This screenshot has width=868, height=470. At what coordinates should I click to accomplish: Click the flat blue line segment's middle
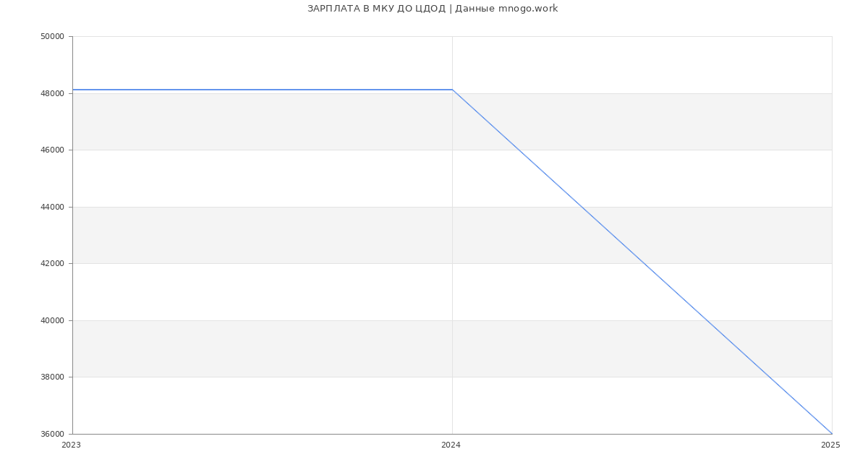[263, 90]
